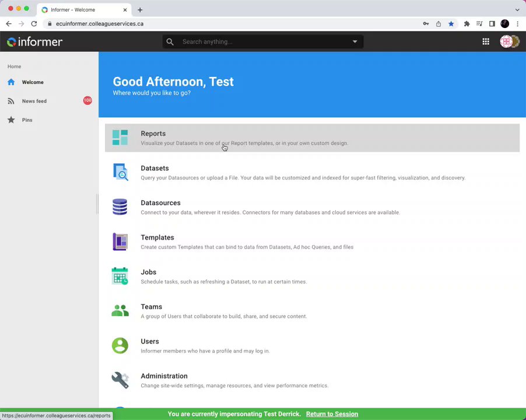This screenshot has height=420, width=526.
Task: Open the Datasets section
Action: tap(312, 173)
